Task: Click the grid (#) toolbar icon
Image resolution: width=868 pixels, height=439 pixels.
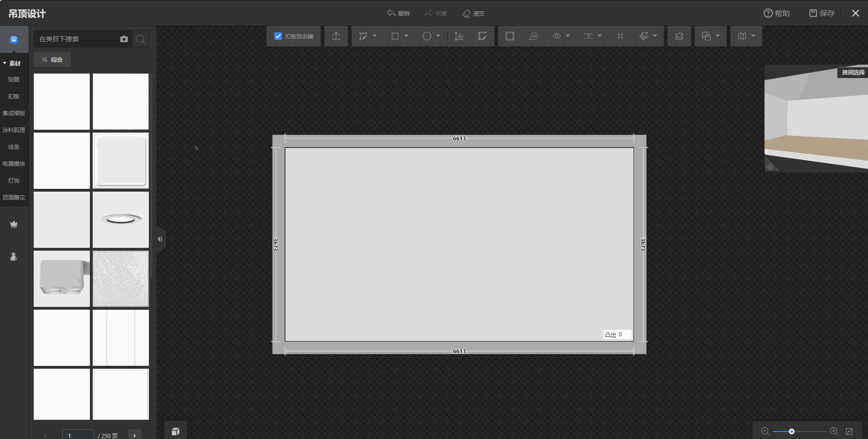Action: [620, 36]
